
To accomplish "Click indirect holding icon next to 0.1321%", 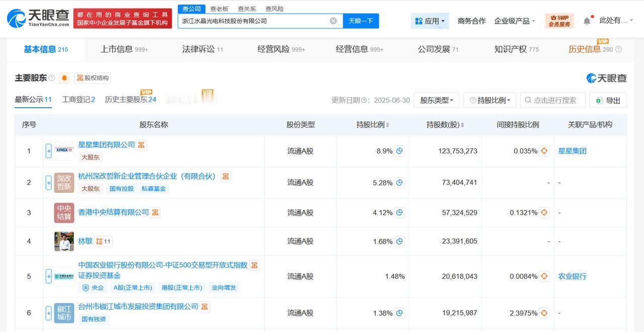I will 544,213.
